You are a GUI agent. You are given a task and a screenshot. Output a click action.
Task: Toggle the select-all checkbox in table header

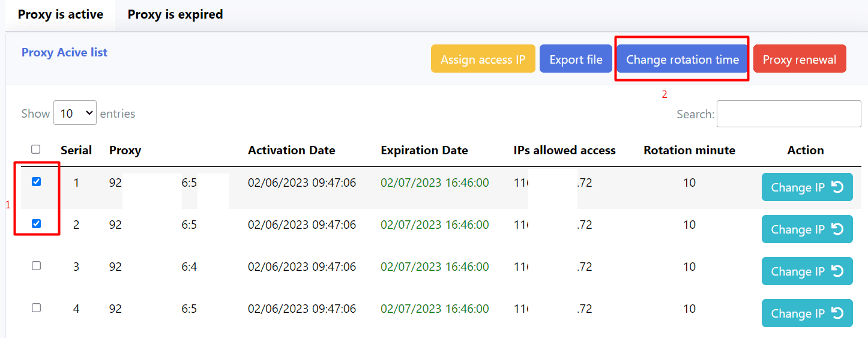(x=36, y=149)
